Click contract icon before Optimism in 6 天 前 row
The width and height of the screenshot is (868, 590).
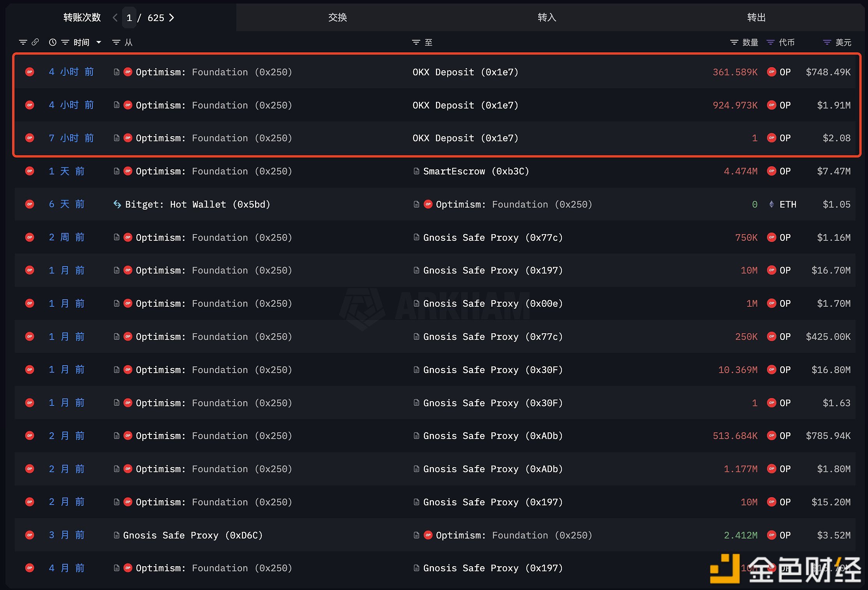[416, 204]
